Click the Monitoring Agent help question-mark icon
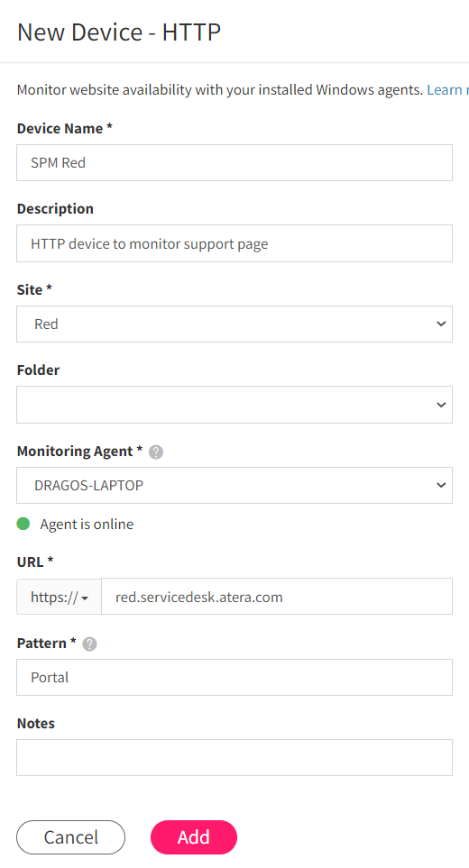The width and height of the screenshot is (469, 868). pos(156,452)
